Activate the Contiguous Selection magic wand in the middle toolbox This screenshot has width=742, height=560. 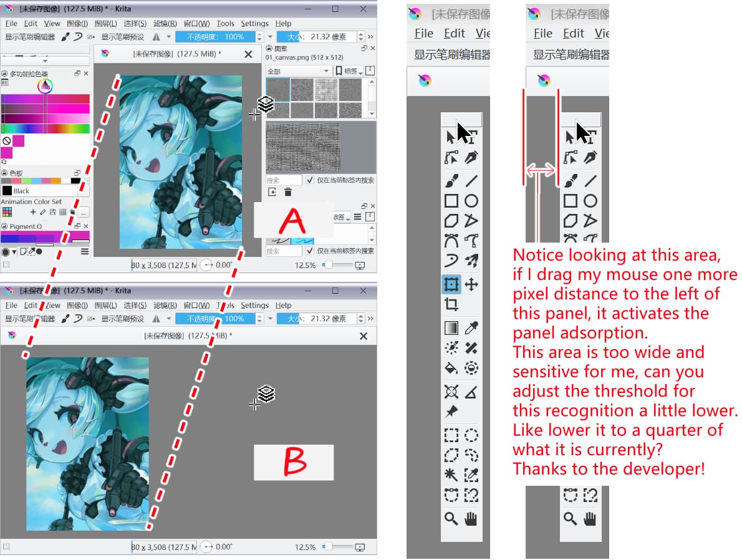click(451, 475)
